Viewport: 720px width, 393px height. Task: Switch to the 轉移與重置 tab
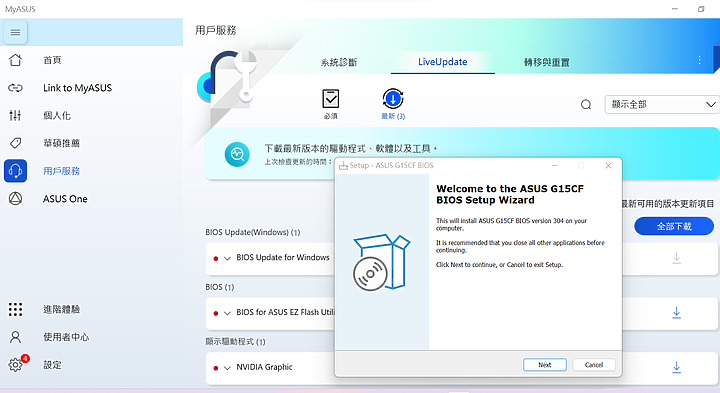547,62
